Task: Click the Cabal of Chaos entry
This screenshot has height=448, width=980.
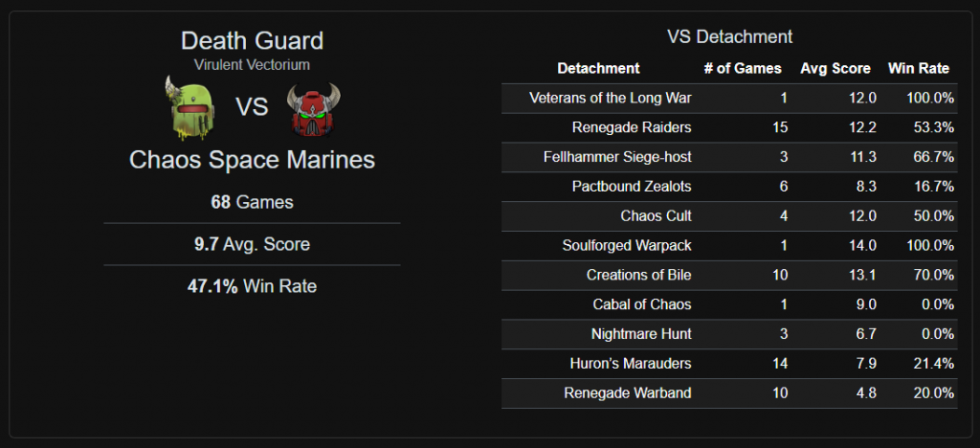Action: [x=641, y=305]
